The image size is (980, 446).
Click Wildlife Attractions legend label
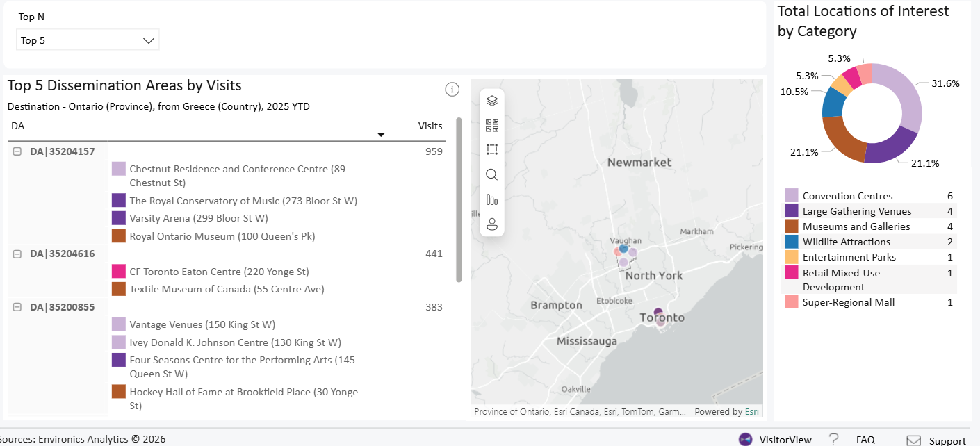coord(846,242)
